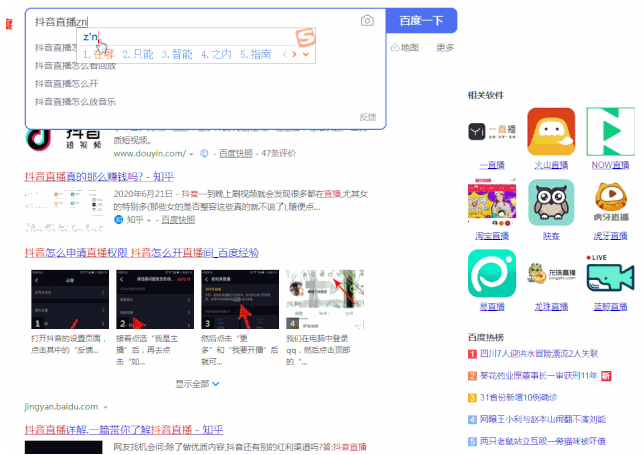
Task: Click the NOW直播 app icon
Action: tap(610, 132)
